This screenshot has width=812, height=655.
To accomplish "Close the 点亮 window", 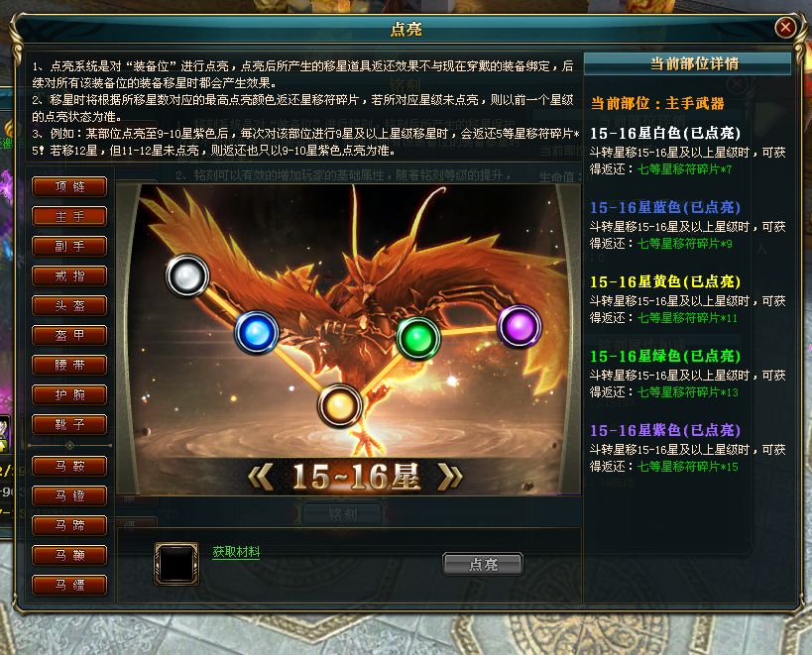I will [785, 27].
